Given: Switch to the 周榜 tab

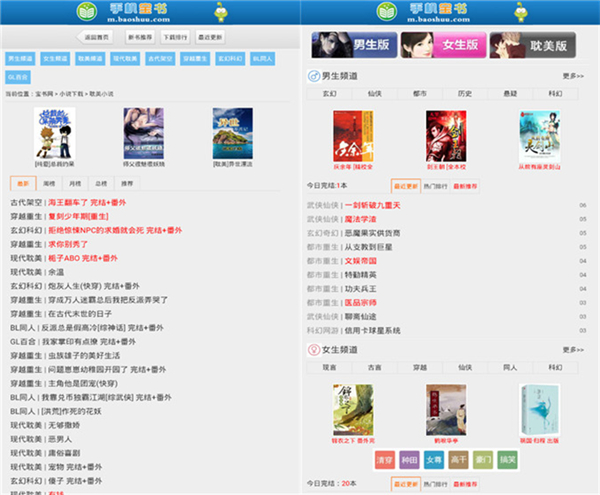Looking at the screenshot, I should (49, 184).
